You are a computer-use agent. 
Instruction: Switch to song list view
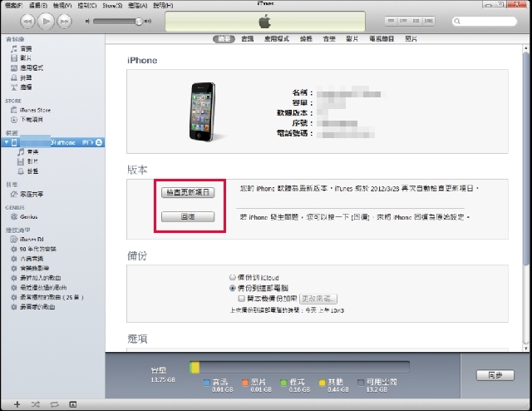tap(392, 21)
